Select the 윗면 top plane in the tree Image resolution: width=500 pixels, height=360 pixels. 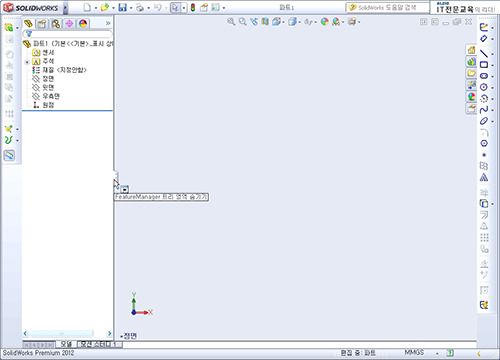click(43, 87)
